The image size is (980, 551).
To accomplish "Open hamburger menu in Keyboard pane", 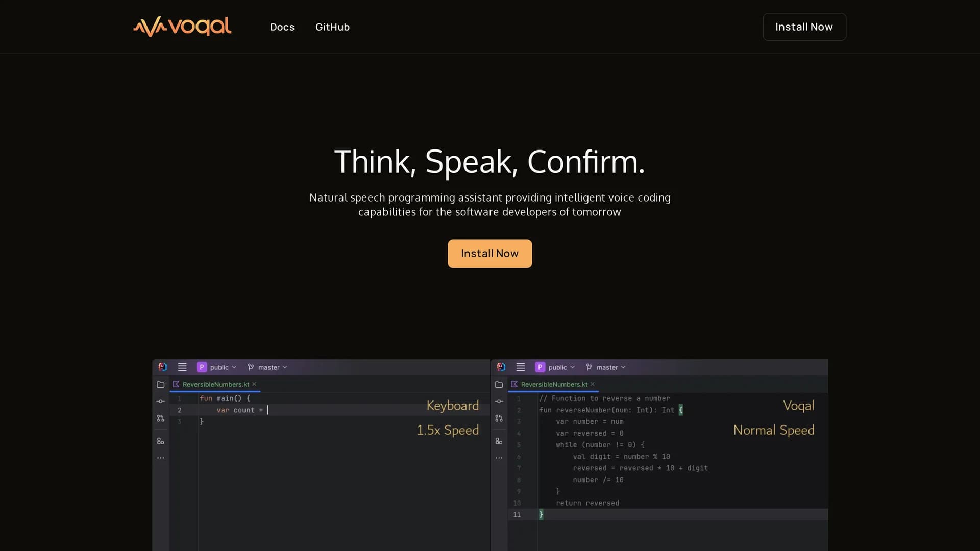I will (182, 367).
